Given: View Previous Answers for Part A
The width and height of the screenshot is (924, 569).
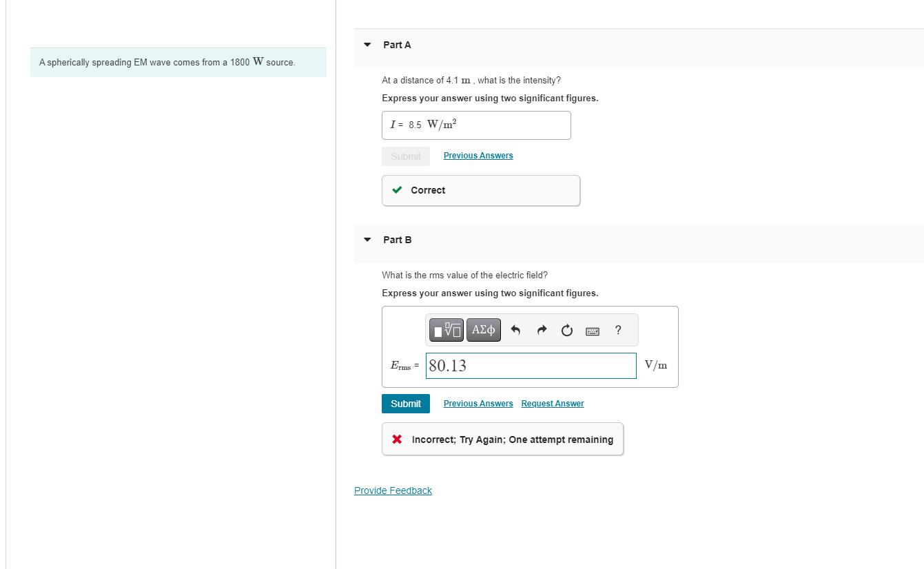Looking at the screenshot, I should tap(478, 156).
